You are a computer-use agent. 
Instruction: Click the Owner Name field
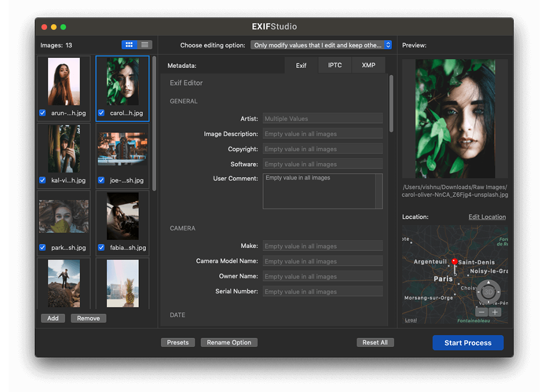pyautogui.click(x=322, y=276)
